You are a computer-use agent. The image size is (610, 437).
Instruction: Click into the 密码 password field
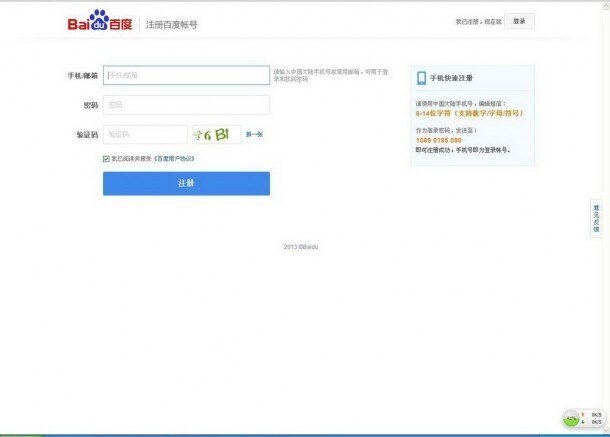pos(186,105)
